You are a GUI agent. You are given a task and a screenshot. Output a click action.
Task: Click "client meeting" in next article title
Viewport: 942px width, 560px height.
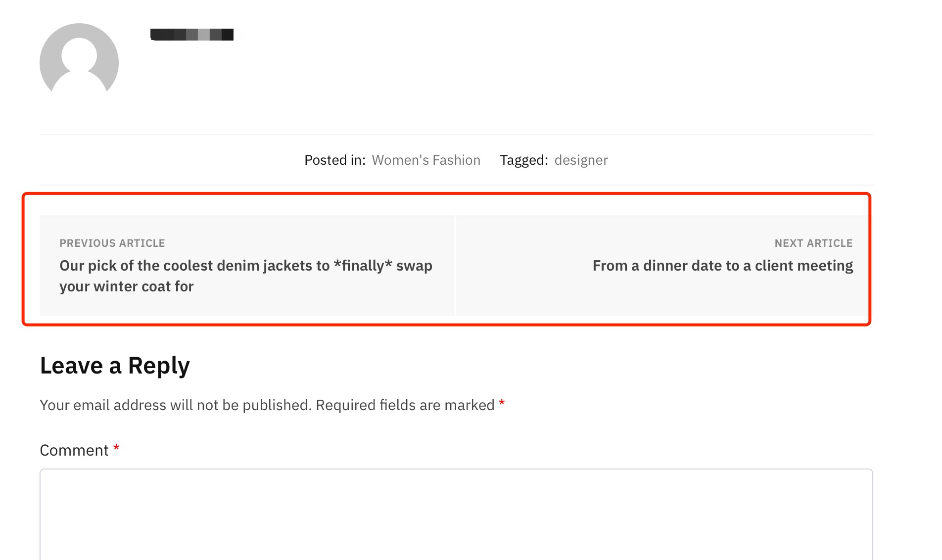coord(803,266)
